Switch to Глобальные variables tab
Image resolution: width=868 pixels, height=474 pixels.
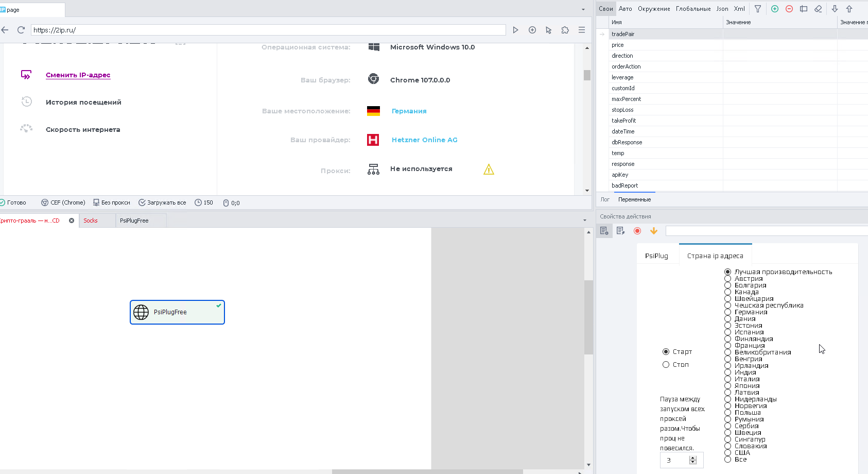click(x=693, y=9)
